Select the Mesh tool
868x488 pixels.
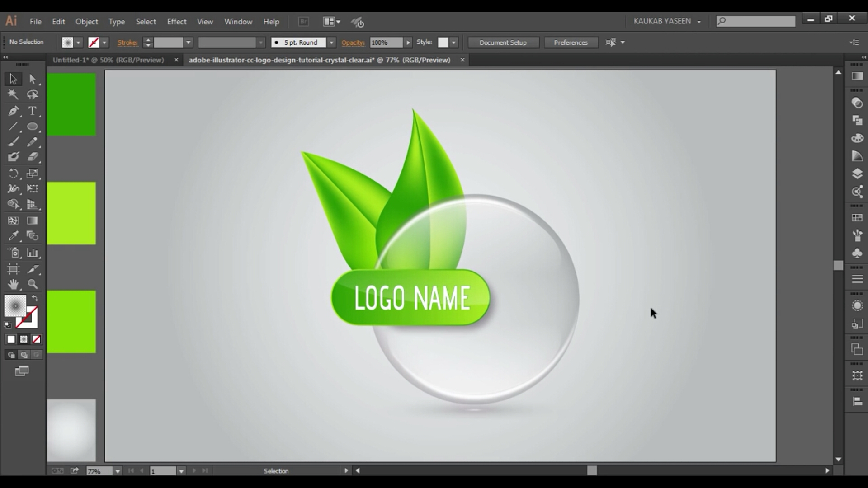13,221
